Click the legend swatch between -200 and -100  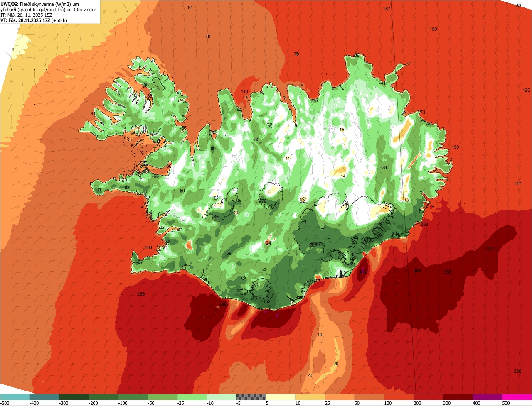[x=103, y=397]
